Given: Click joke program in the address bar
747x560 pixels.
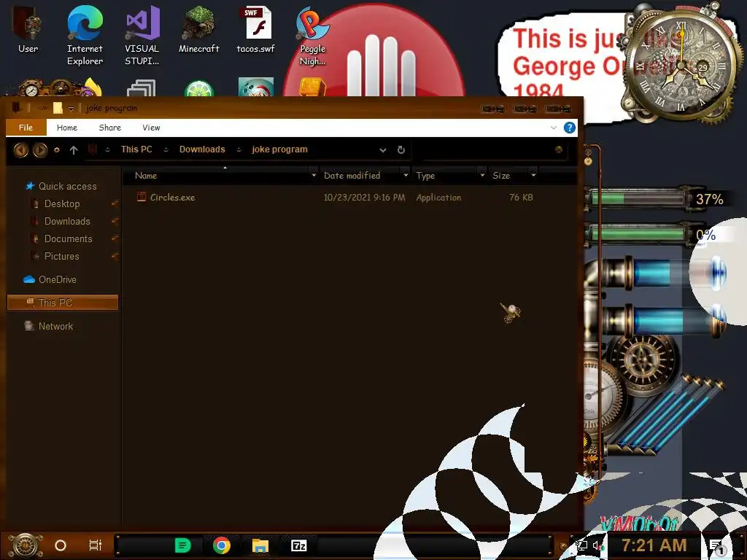Looking at the screenshot, I should 279,149.
